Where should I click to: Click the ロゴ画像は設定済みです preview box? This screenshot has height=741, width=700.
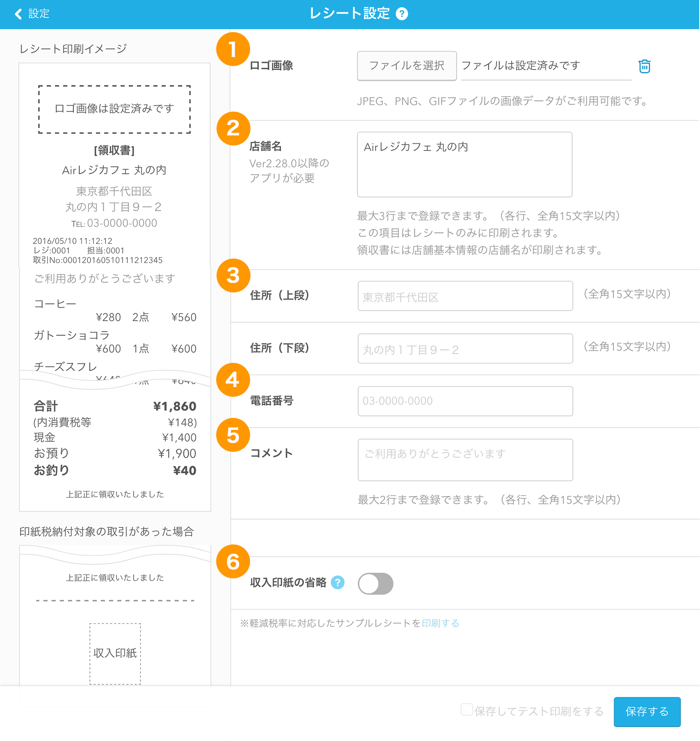114,109
